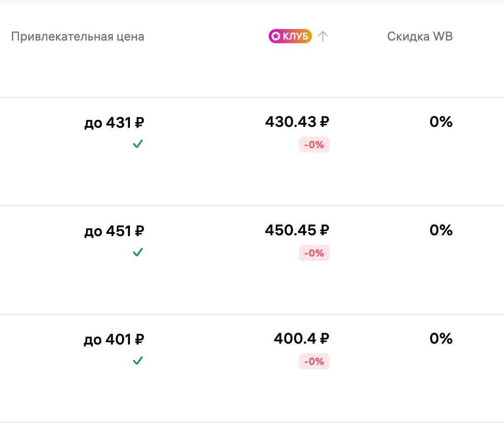Viewport: 504px width, 430px height.
Task: Click the 0% WB discount in third row
Action: [441, 338]
